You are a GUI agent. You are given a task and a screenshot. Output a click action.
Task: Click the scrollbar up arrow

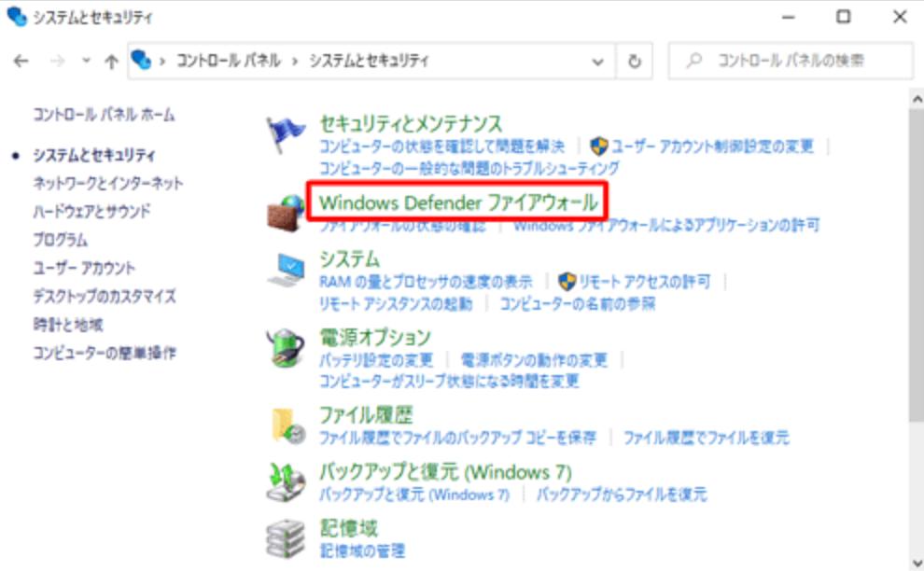917,99
